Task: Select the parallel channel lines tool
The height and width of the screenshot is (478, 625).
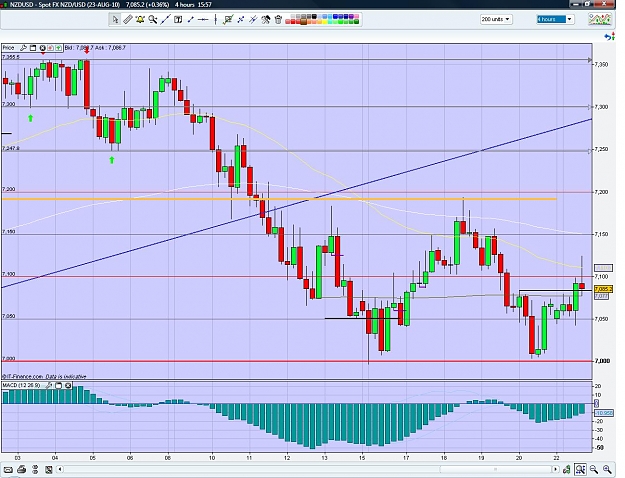Action: pyautogui.click(x=253, y=19)
